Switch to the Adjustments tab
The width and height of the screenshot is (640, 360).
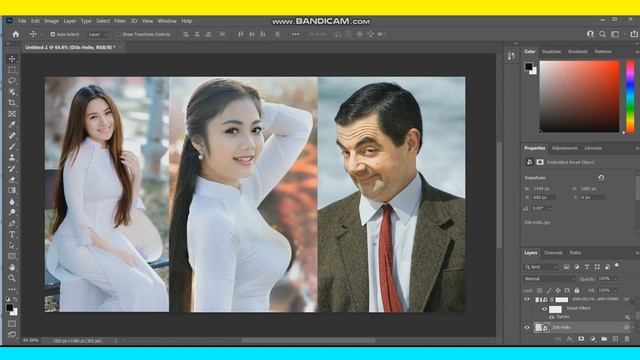(564, 148)
